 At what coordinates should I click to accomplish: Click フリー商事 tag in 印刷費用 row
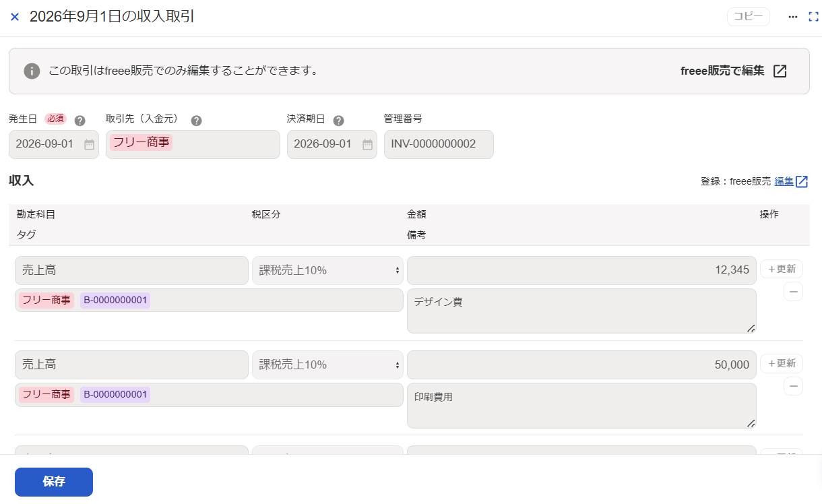[46, 395]
